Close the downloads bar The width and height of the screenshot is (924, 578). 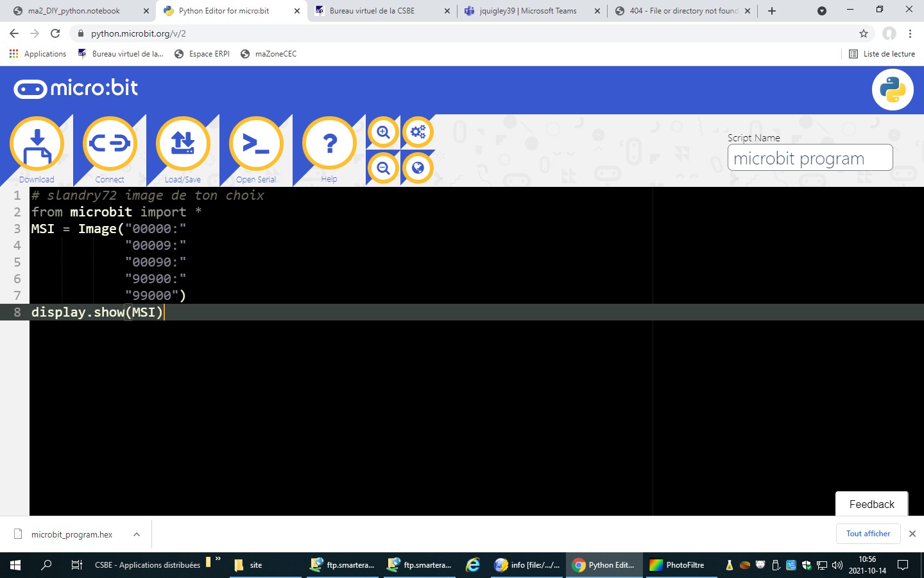point(912,534)
